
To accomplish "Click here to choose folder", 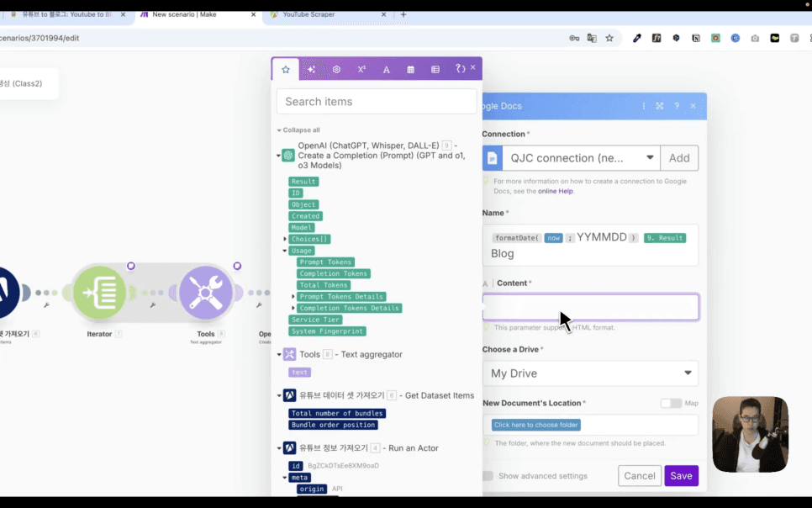I will (x=536, y=425).
